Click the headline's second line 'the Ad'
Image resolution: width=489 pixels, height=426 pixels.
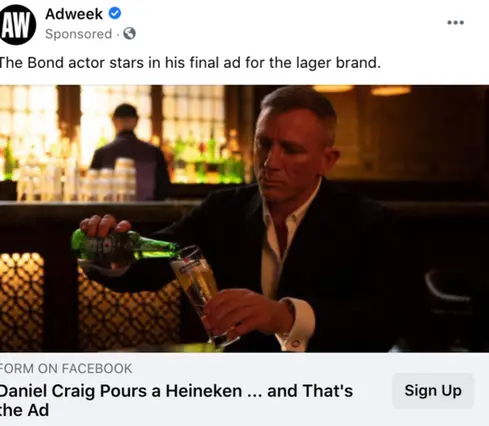[24, 410]
